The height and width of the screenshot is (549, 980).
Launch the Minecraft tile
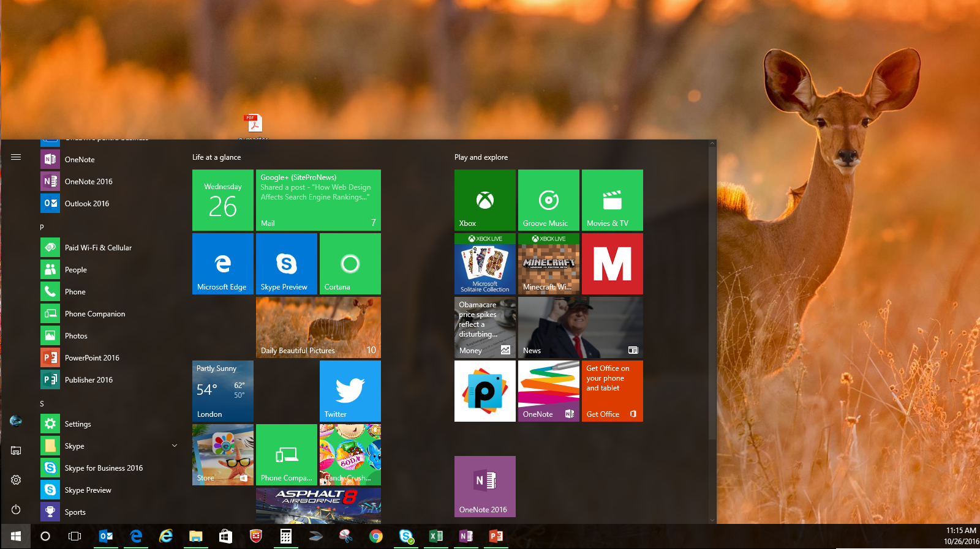(549, 264)
